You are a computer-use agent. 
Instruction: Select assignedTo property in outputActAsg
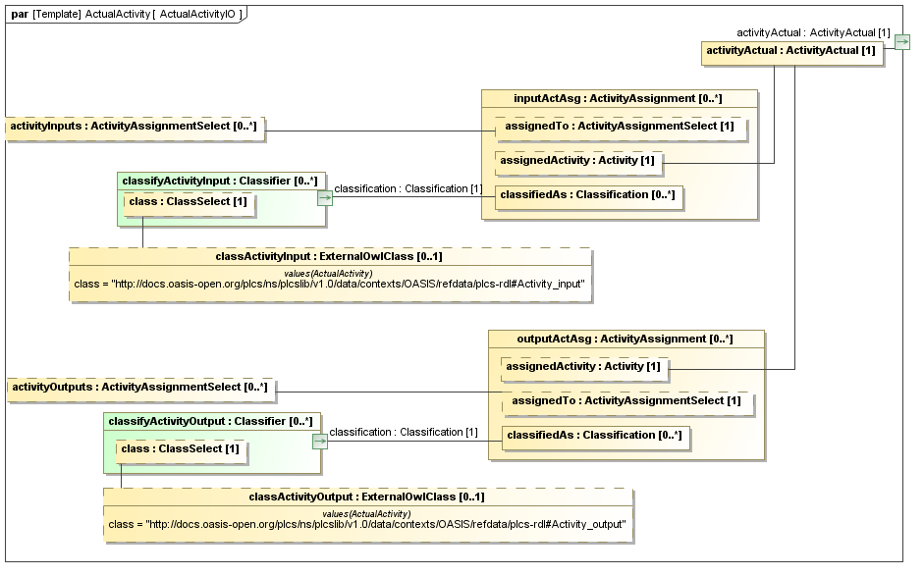pos(625,400)
